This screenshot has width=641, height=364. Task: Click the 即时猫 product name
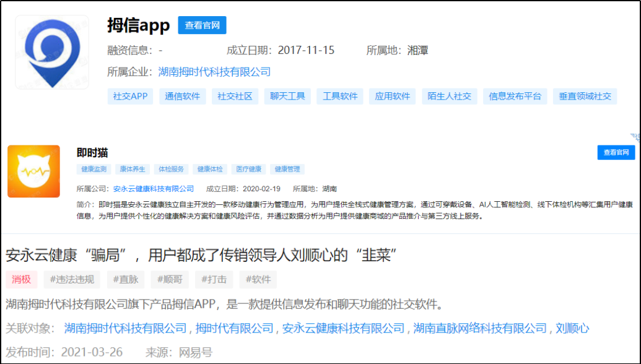click(x=92, y=153)
